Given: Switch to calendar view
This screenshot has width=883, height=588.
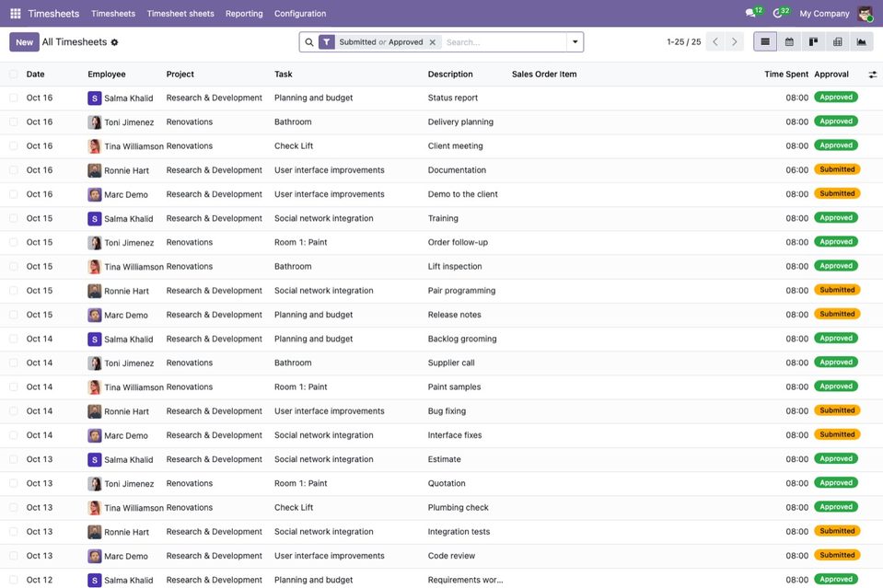Looking at the screenshot, I should click(x=789, y=41).
